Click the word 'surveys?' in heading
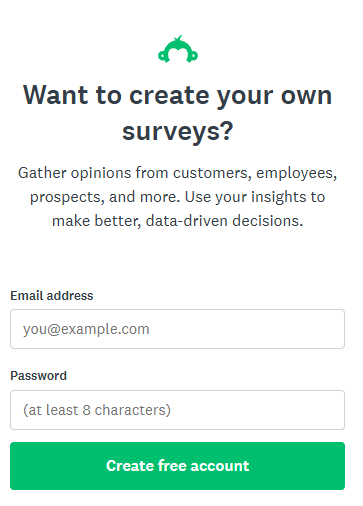The image size is (363, 506). click(178, 132)
